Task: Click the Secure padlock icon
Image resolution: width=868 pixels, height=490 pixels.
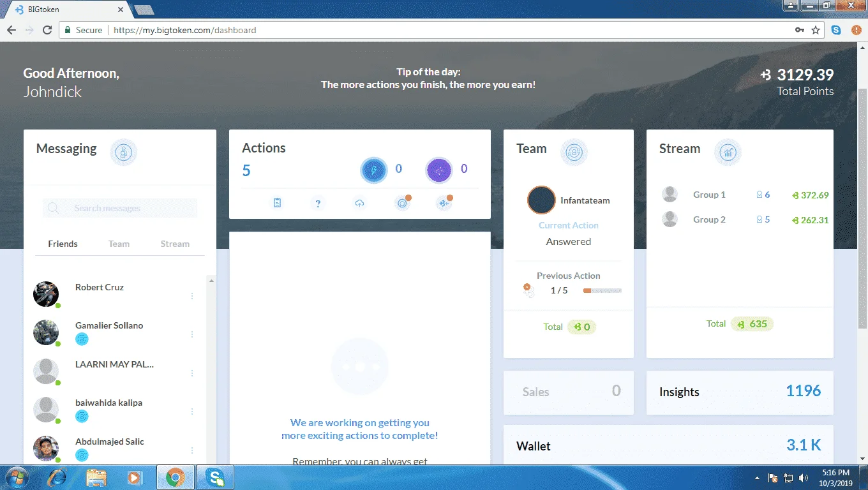Action: [68, 30]
